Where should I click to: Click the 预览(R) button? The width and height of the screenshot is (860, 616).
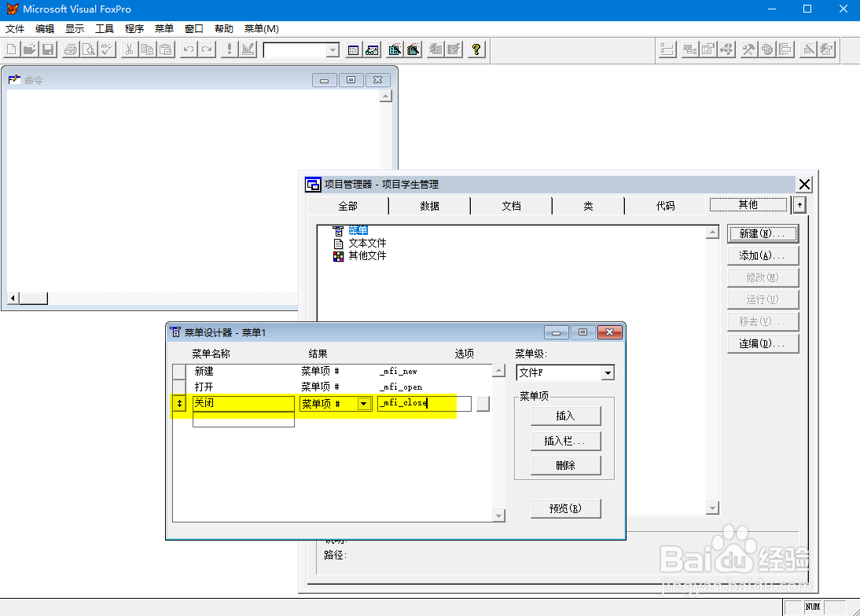tap(565, 508)
